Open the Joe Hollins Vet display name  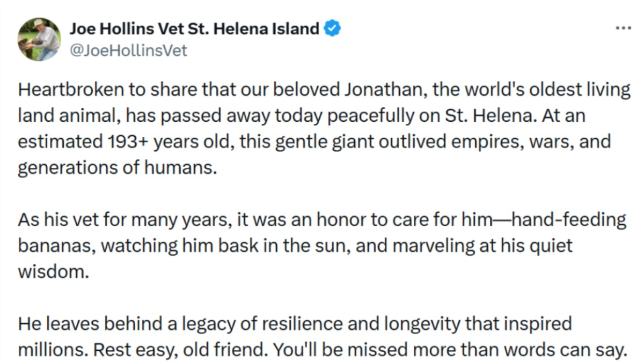tap(194, 28)
